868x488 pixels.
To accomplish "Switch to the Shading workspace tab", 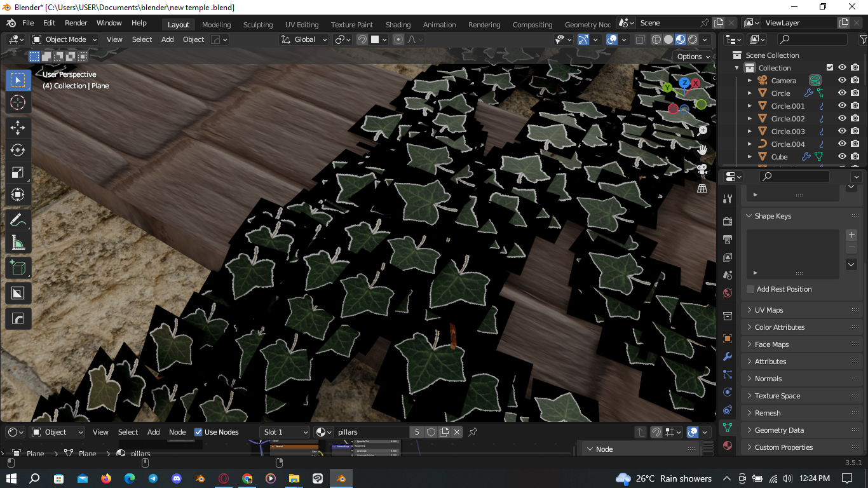I will point(398,25).
